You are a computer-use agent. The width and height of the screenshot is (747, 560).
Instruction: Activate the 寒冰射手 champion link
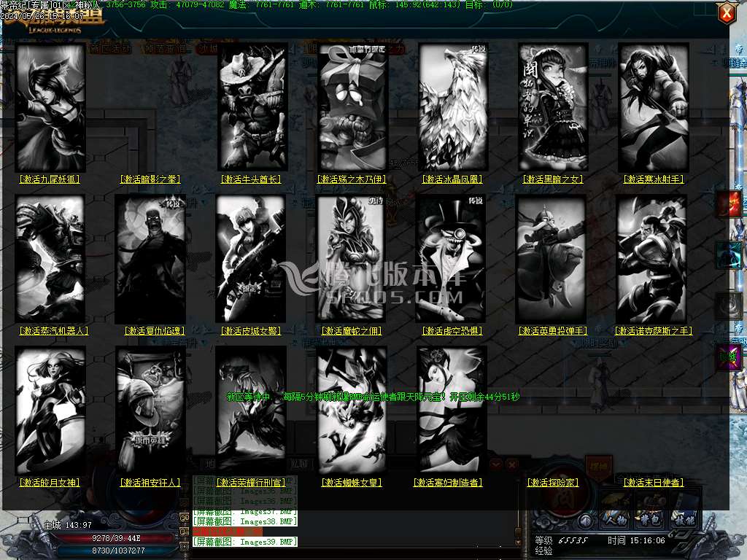click(x=654, y=179)
